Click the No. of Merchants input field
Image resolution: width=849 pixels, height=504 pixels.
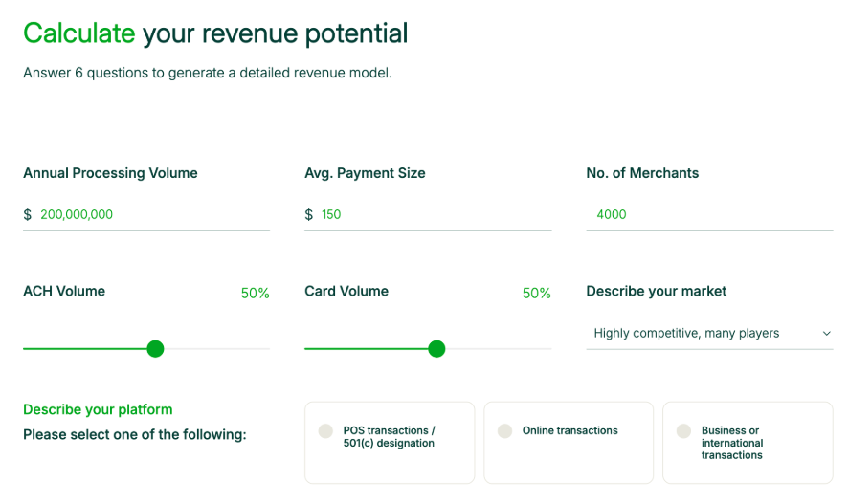tap(709, 214)
